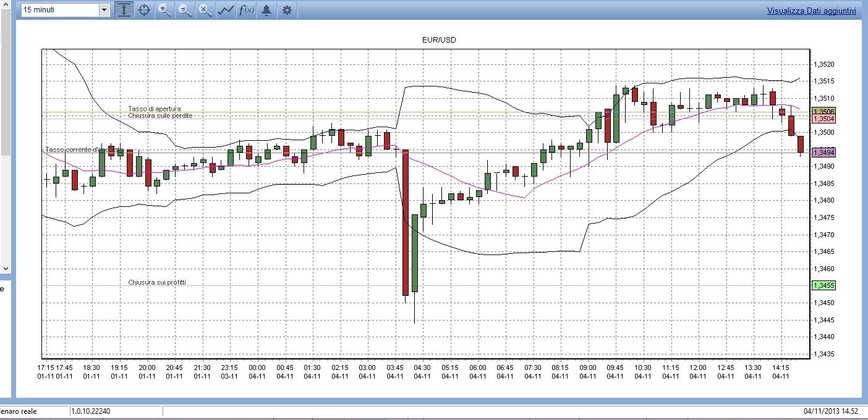Image resolution: width=868 pixels, height=420 pixels.
Task: Activate the crosshair cursor tool
Action: coord(144,10)
